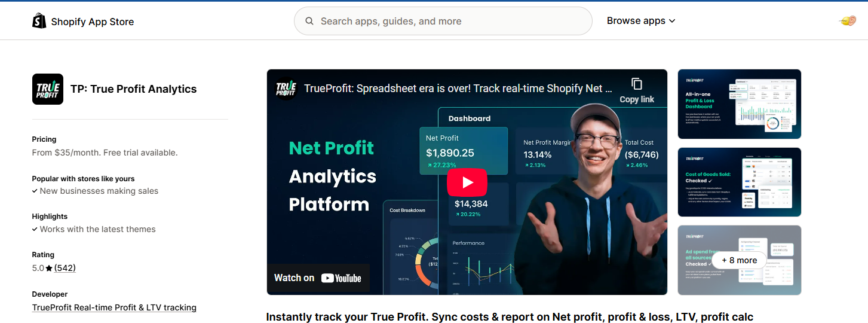Click the Highlights label
The image size is (868, 323).
[x=50, y=217]
